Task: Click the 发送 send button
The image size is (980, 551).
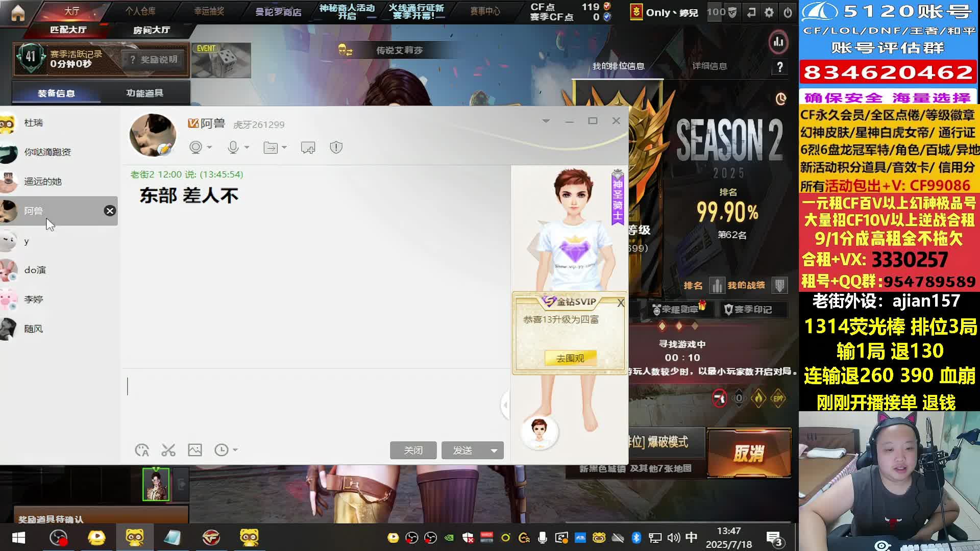Action: (463, 450)
